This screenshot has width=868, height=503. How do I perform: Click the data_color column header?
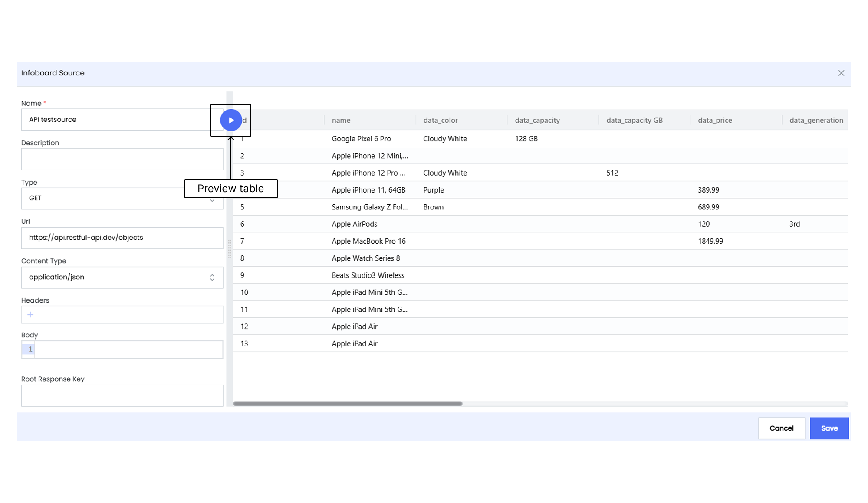[461, 120]
